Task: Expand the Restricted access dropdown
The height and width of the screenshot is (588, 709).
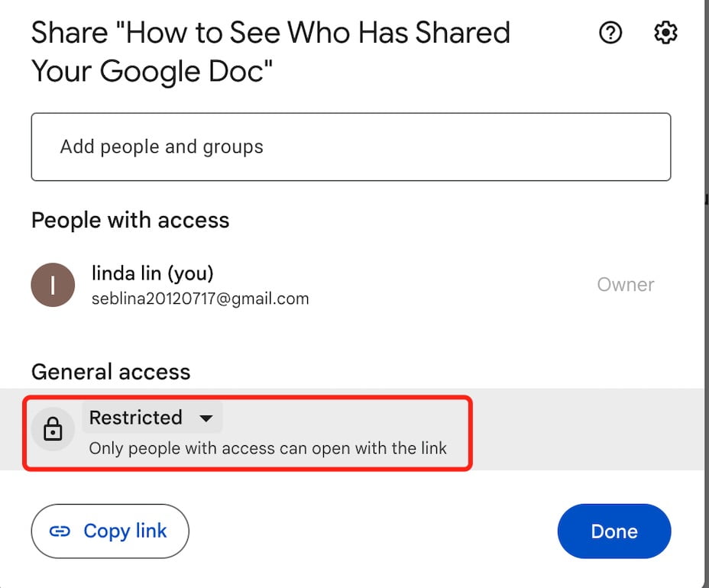Action: pos(152,417)
